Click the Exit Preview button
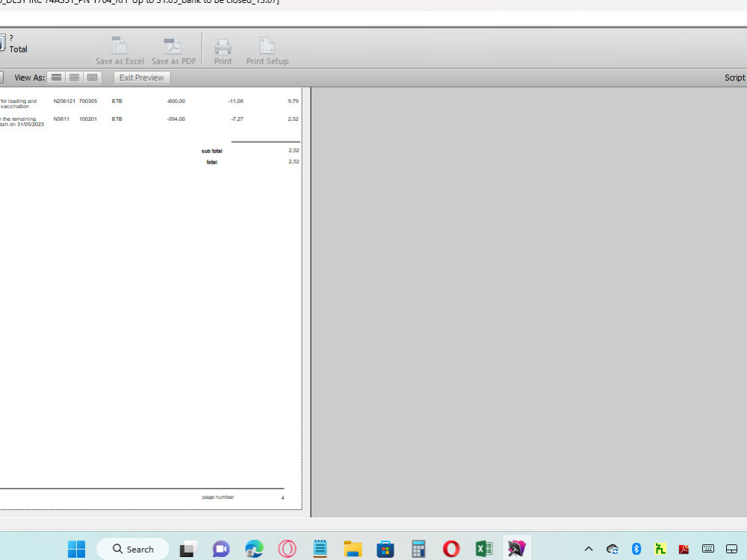Screen dimensions: 747x560 click(141, 78)
